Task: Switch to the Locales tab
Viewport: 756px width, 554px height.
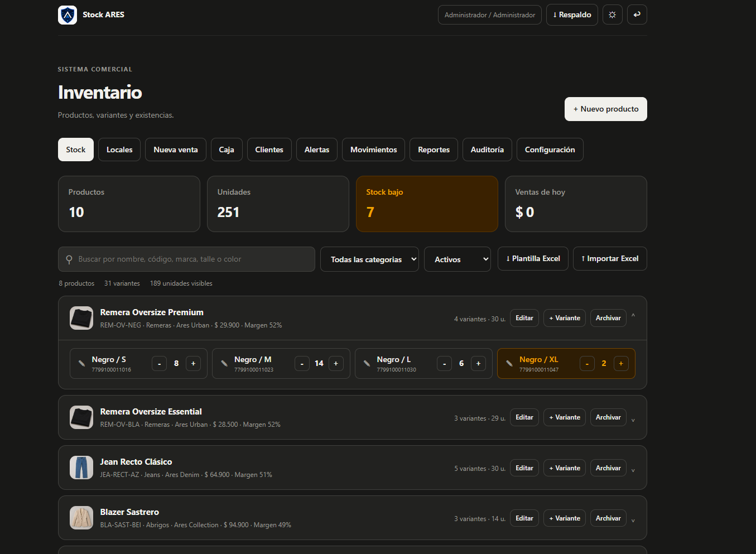Action: click(119, 150)
